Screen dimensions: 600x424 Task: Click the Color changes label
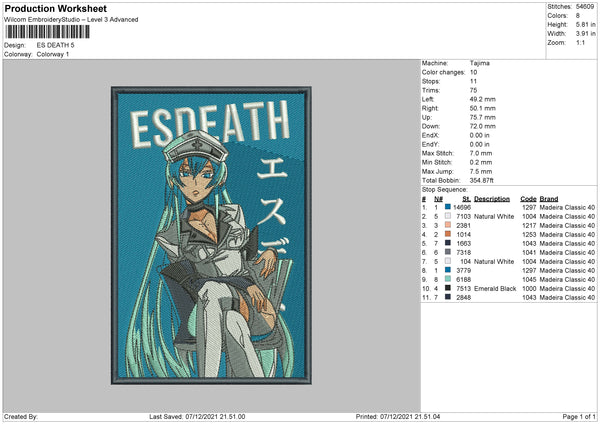pos(443,72)
